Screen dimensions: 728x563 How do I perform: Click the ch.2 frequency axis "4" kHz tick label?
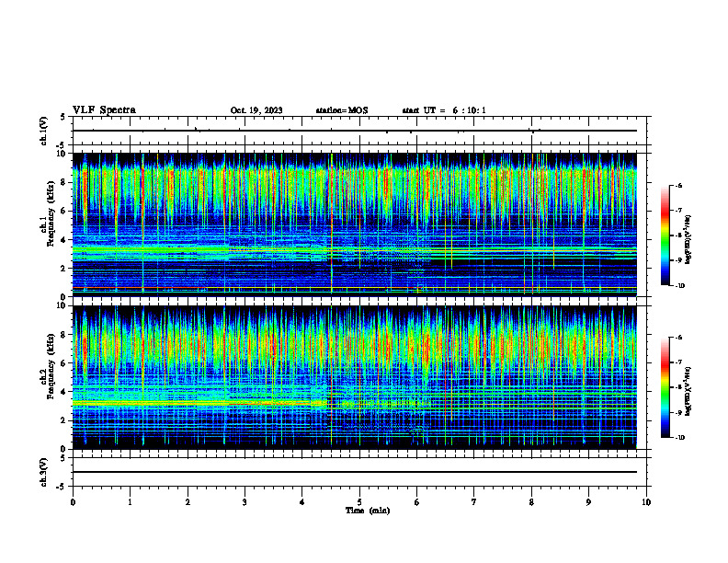[x=63, y=392]
